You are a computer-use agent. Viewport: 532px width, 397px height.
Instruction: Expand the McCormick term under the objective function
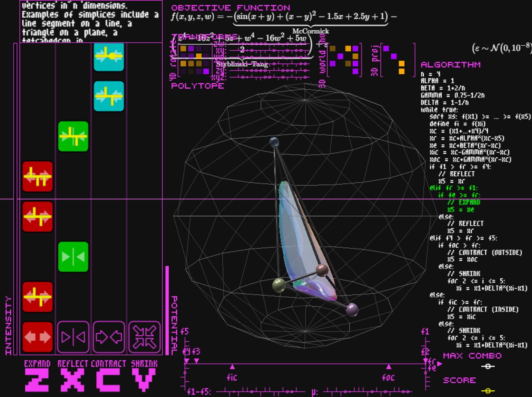coord(310,31)
